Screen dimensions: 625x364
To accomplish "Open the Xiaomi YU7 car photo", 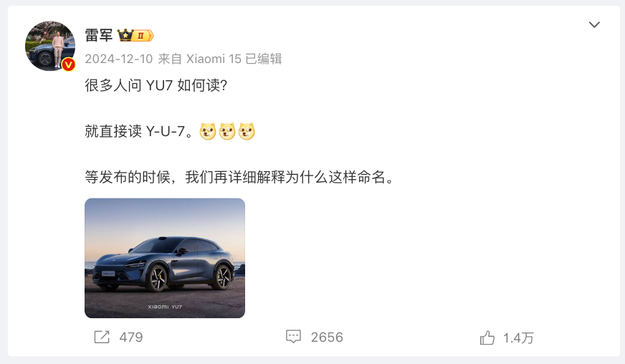I will click(165, 258).
